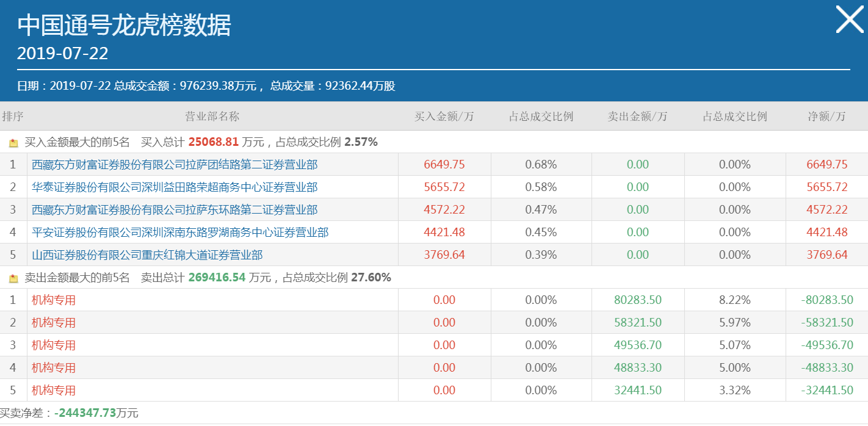
Task: Click 机构专用 in the row selling 58321.50
Action: (54, 323)
